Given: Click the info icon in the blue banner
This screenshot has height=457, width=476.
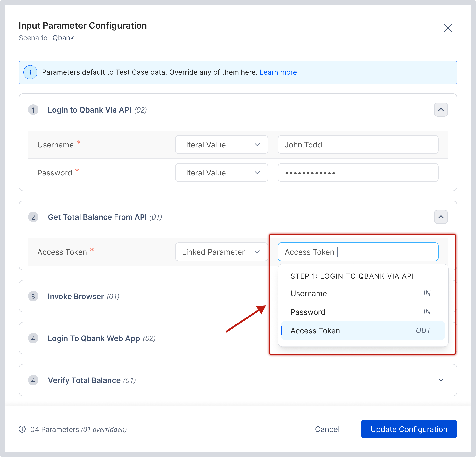Looking at the screenshot, I should pyautogui.click(x=30, y=72).
